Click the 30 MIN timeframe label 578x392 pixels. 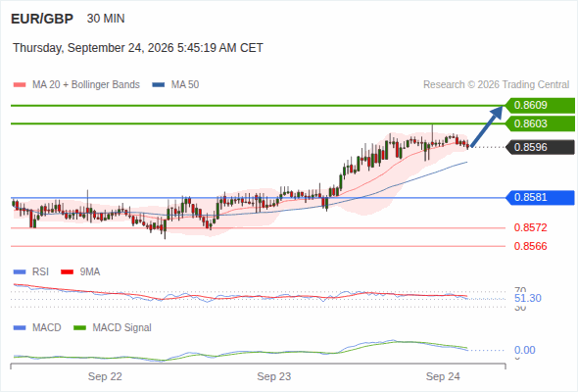coord(106,19)
